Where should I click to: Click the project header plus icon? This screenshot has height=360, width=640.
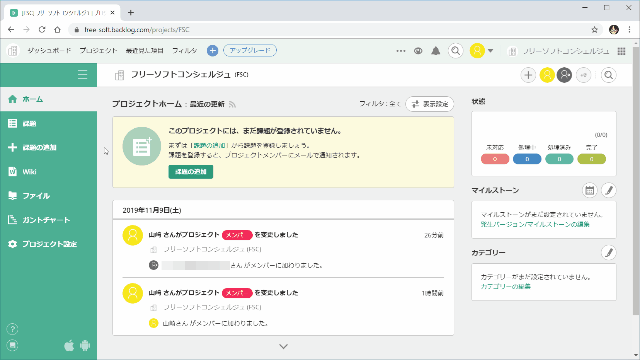528,75
